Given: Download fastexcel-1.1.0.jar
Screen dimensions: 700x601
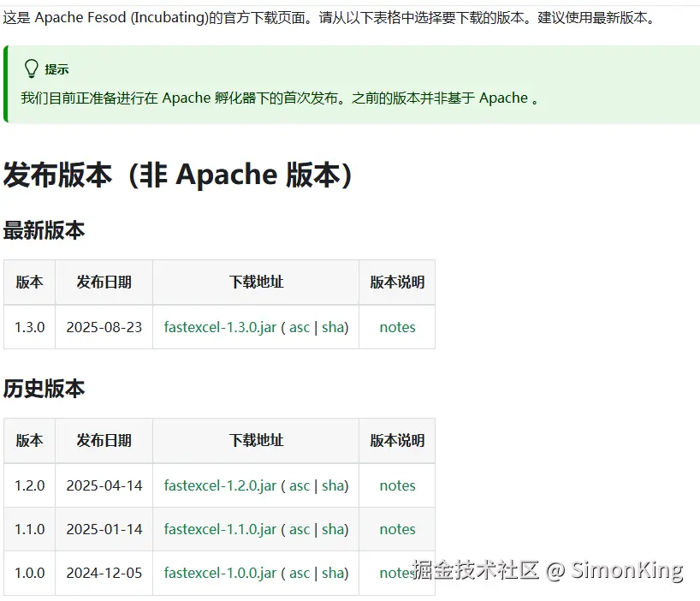Looking at the screenshot, I should pyautogui.click(x=220, y=529).
